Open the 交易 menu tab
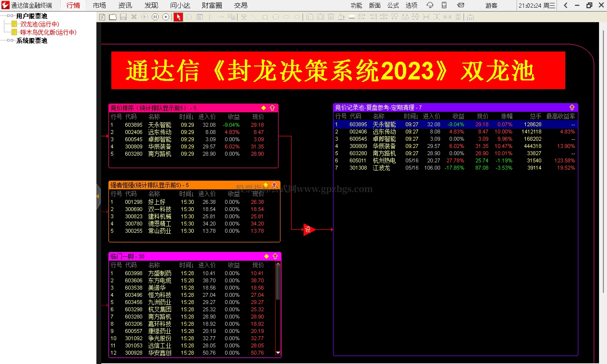 click(241, 5)
